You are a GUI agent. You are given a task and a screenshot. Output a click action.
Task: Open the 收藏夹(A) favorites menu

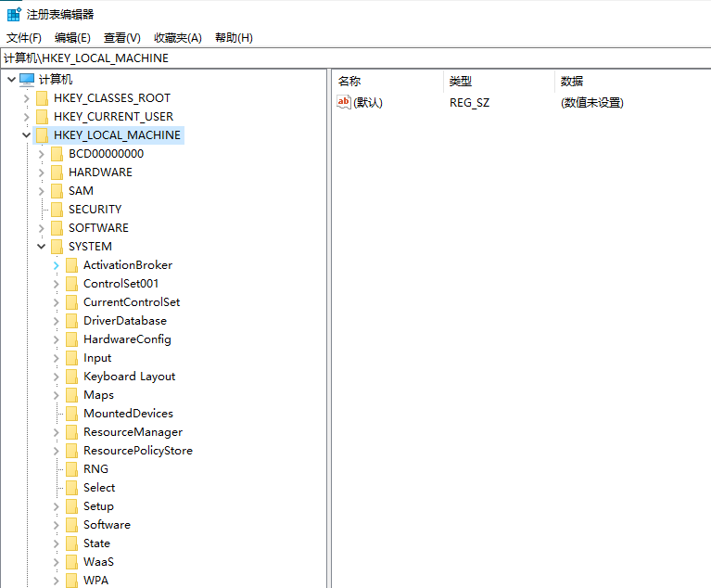[177, 38]
